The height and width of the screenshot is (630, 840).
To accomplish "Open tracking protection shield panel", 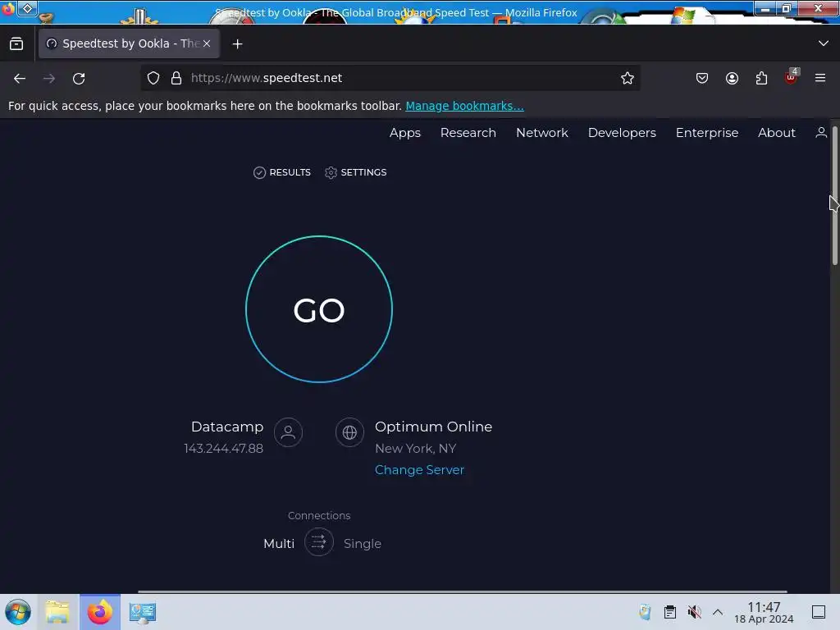I will point(153,78).
